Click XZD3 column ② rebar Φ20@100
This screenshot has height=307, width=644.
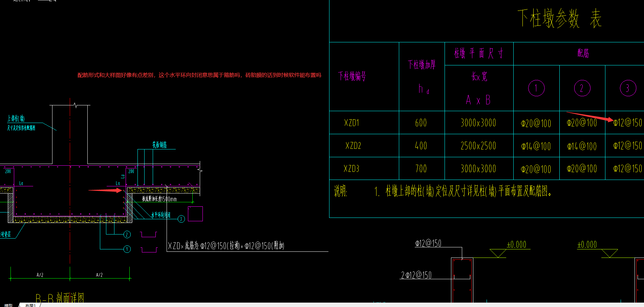(582, 168)
